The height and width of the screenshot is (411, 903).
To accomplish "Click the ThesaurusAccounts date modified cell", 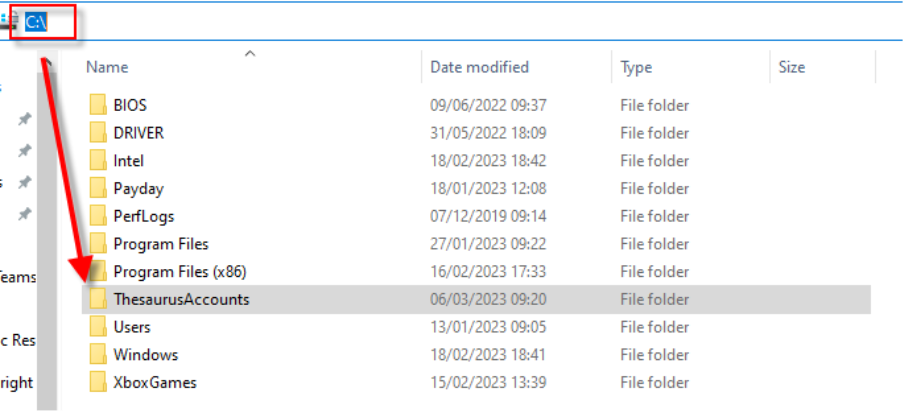I will tap(488, 299).
